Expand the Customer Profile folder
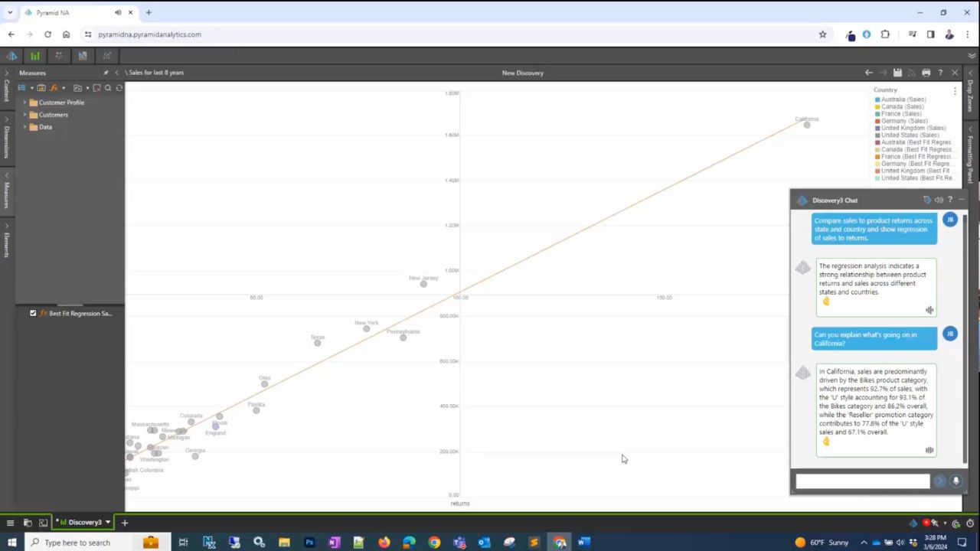This screenshot has height=551, width=980. click(24, 103)
